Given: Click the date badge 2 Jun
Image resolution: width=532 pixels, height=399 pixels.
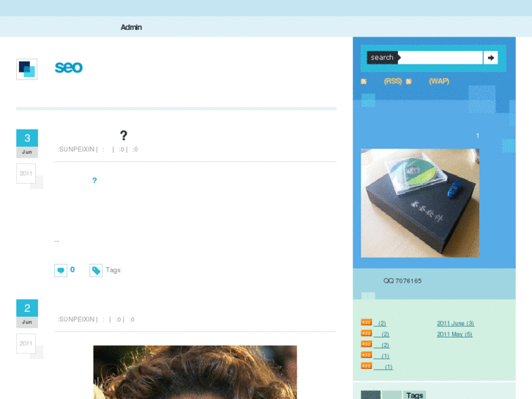Looking at the screenshot, I should coord(27,313).
